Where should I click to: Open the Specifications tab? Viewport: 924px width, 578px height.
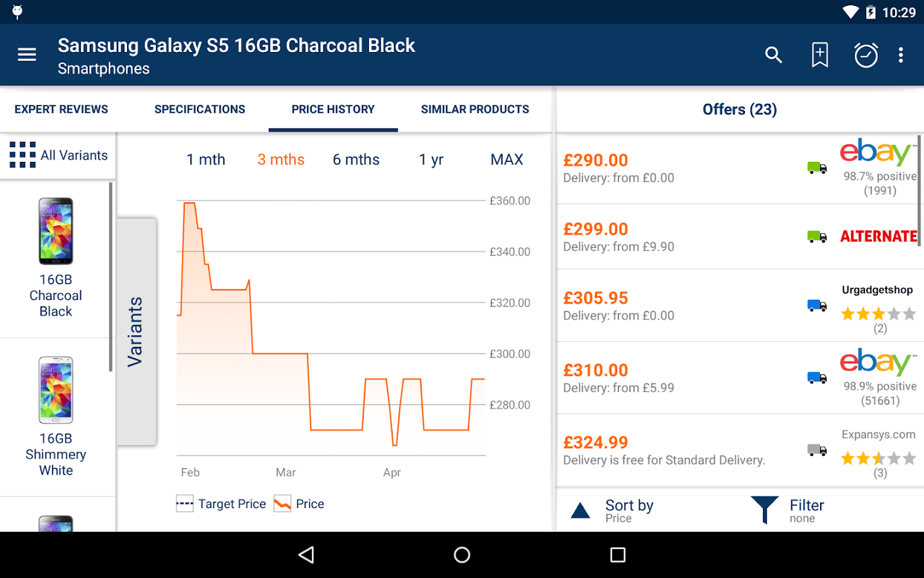pos(200,109)
